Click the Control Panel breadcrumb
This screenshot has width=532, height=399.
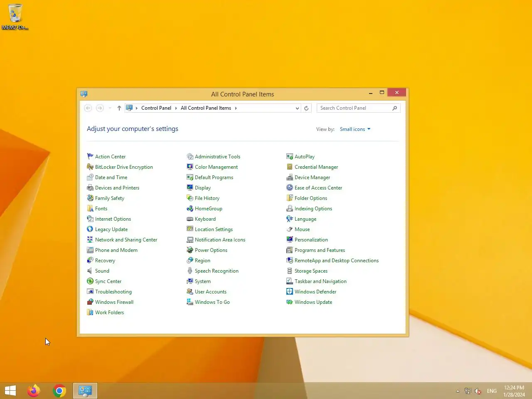click(156, 108)
